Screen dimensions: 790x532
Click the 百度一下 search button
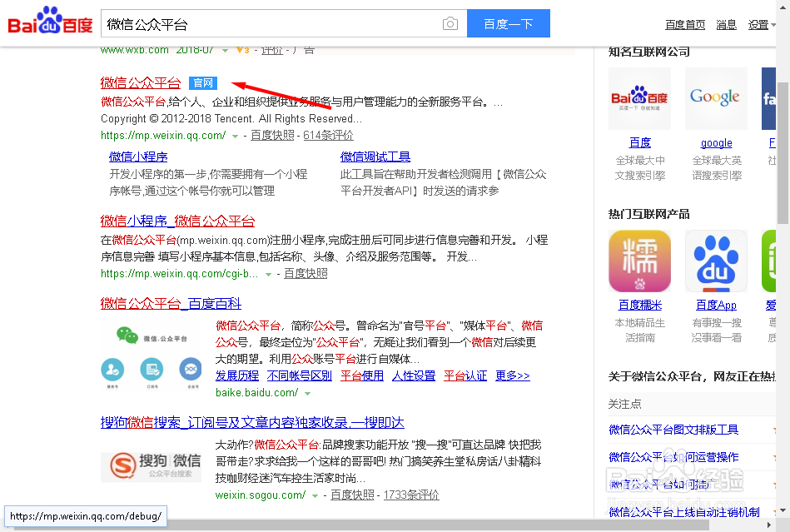pyautogui.click(x=509, y=23)
